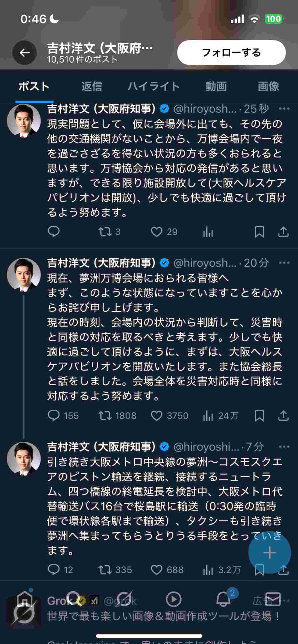Open more options on the 25秒 post

pos(284,109)
